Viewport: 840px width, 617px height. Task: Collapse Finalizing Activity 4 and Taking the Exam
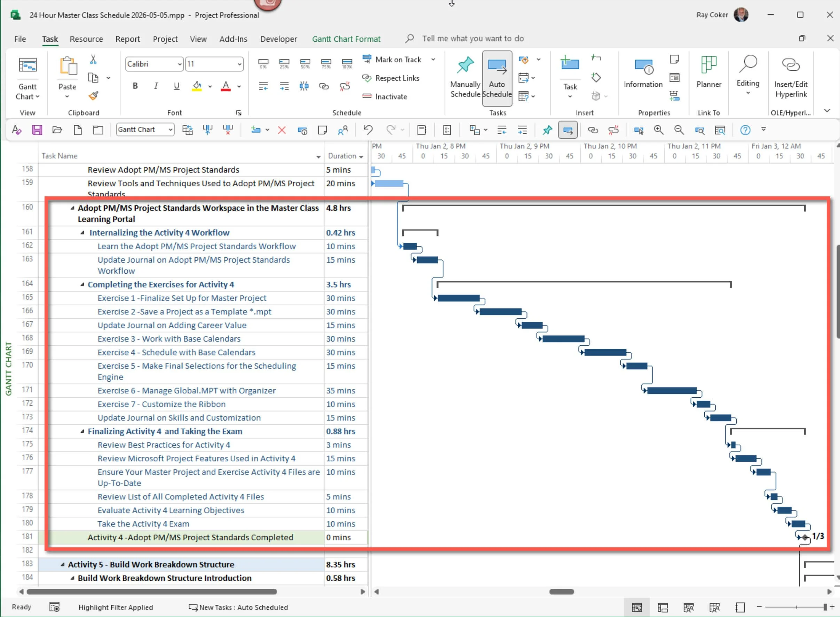click(x=82, y=431)
